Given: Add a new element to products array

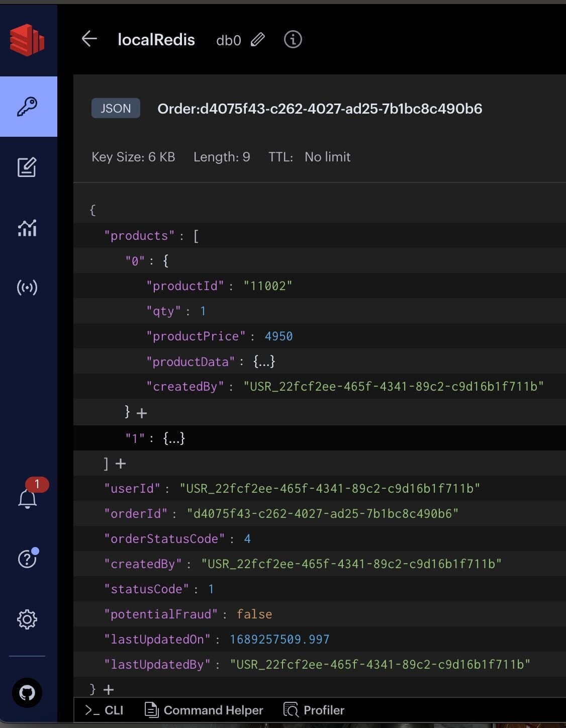Looking at the screenshot, I should click(121, 463).
